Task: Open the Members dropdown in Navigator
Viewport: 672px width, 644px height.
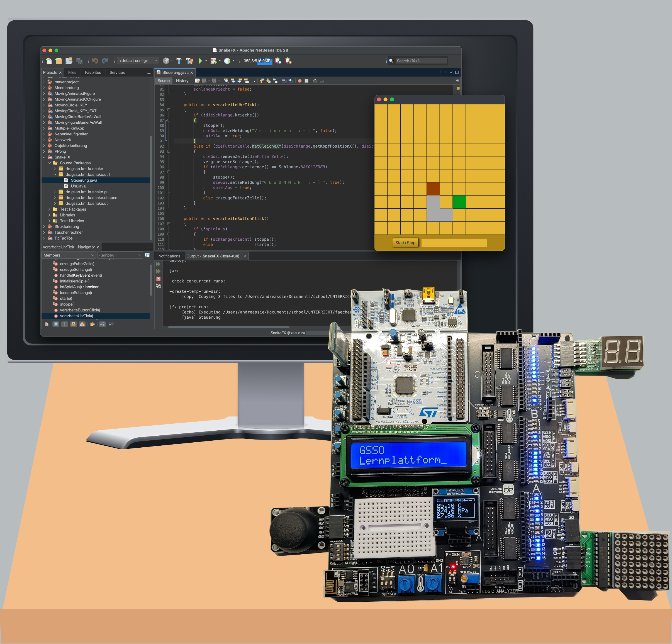Action: 69,255
